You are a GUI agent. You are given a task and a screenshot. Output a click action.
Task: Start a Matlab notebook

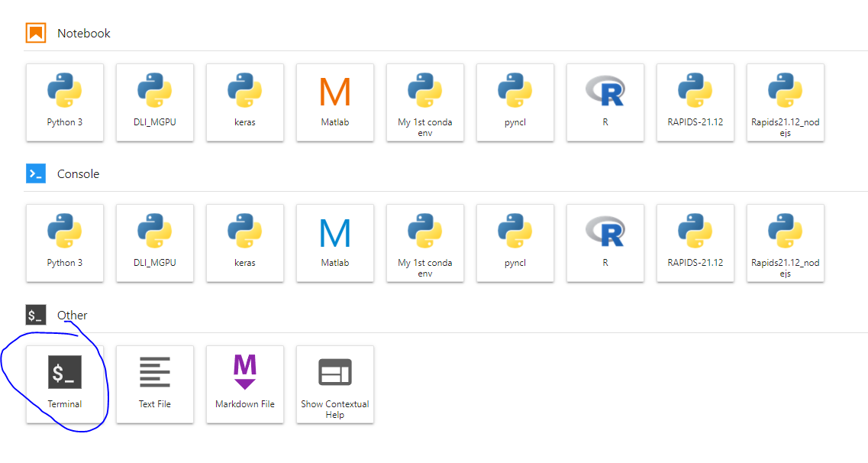(x=335, y=102)
